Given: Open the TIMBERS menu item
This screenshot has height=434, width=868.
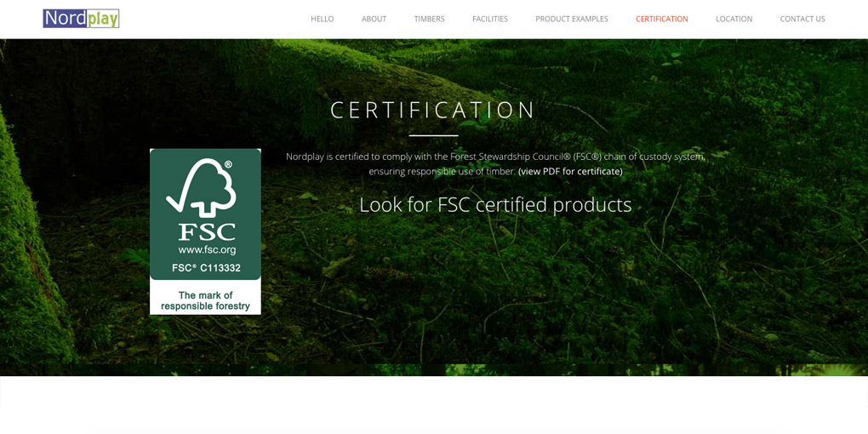Looking at the screenshot, I should click(x=429, y=19).
